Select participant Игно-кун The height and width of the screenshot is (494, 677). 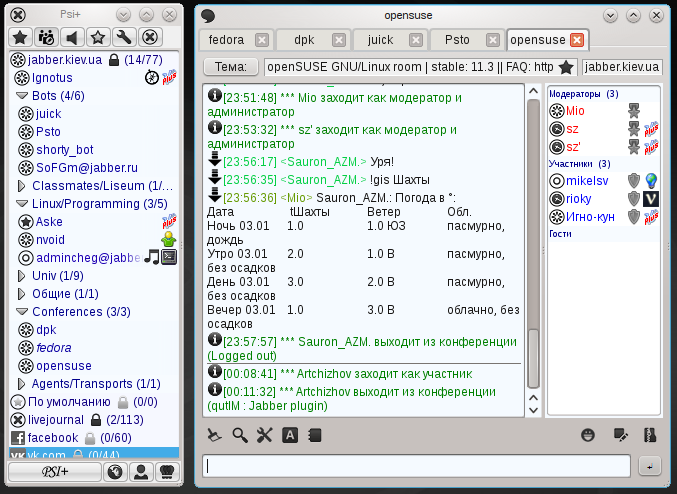tap(604, 217)
